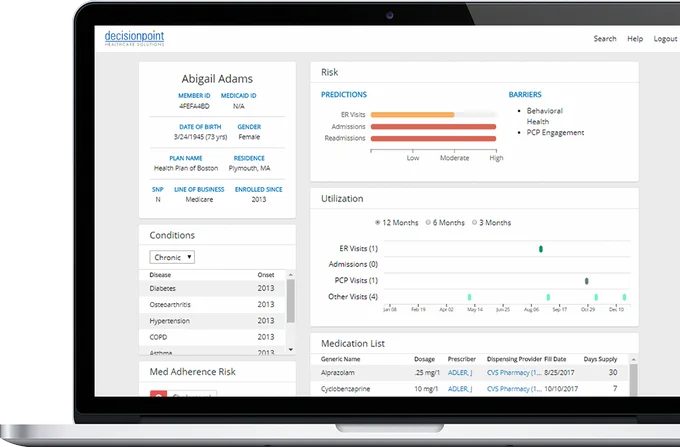680x447 pixels.
Task: Click the ER Visits (1) utilization label
Action: point(358,248)
